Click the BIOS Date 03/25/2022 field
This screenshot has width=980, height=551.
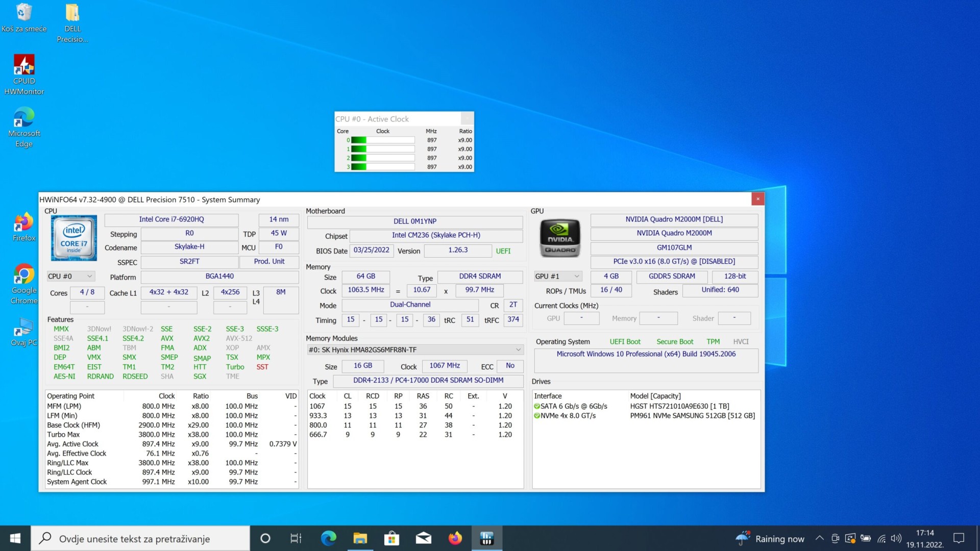(371, 250)
